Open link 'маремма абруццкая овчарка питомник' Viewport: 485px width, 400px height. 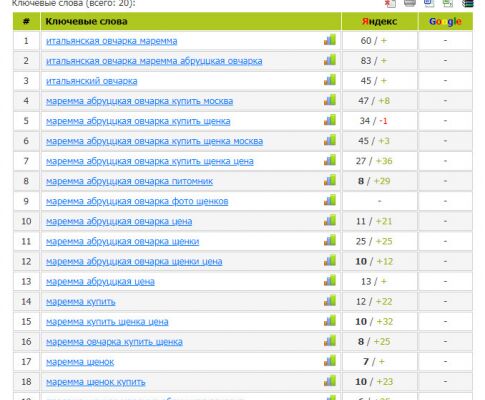point(129,181)
